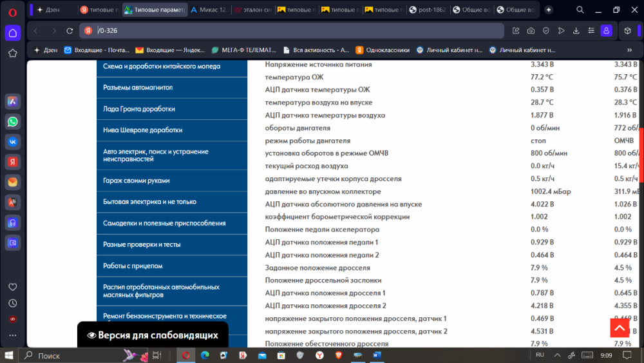Open the Aria AI sidebar icon

(x=13, y=101)
